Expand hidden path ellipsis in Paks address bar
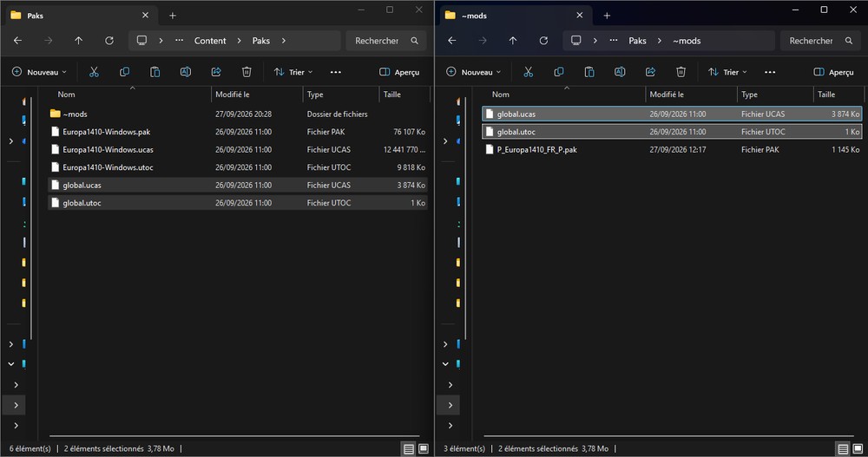 (x=179, y=41)
